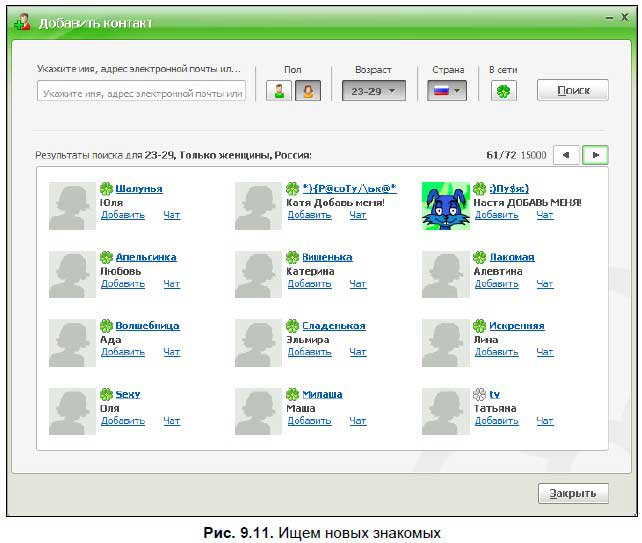Click Добавить under Волшебница
The height and width of the screenshot is (543, 642).
[x=123, y=352]
